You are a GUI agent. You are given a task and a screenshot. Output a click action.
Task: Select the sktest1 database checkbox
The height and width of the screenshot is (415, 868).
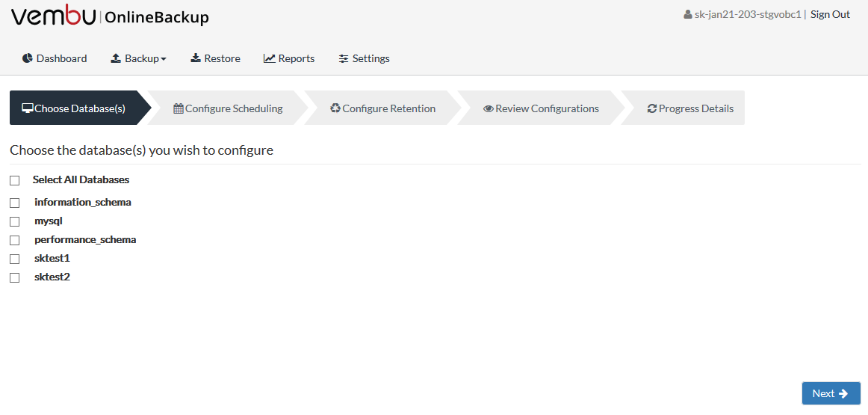14,259
